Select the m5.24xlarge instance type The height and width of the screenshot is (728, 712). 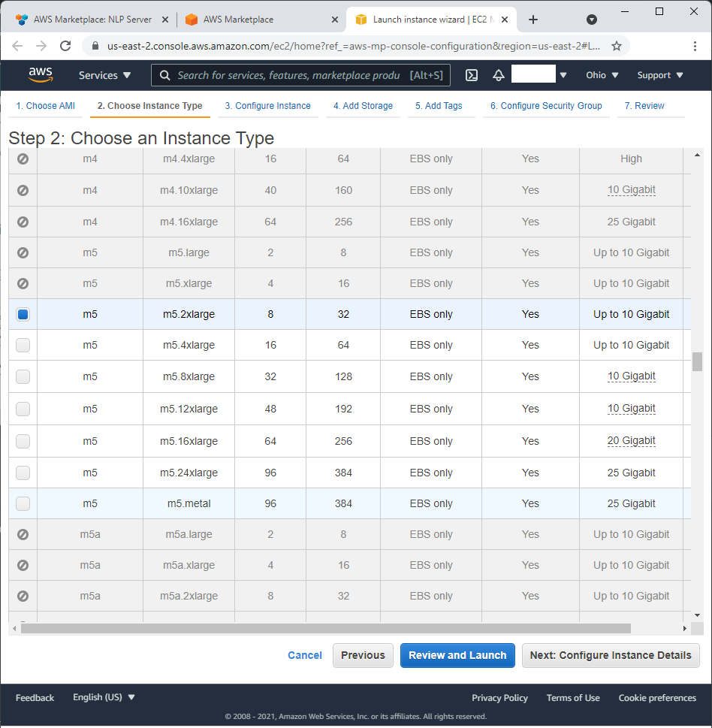point(23,473)
